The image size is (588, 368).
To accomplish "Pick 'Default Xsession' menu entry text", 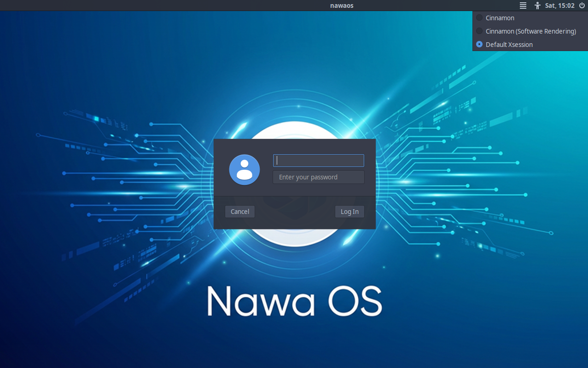I will (509, 45).
